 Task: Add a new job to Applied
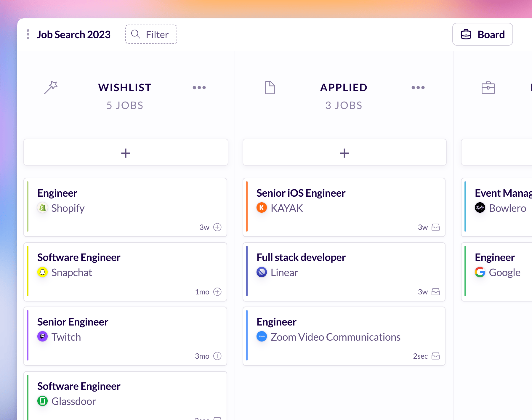pyautogui.click(x=344, y=152)
